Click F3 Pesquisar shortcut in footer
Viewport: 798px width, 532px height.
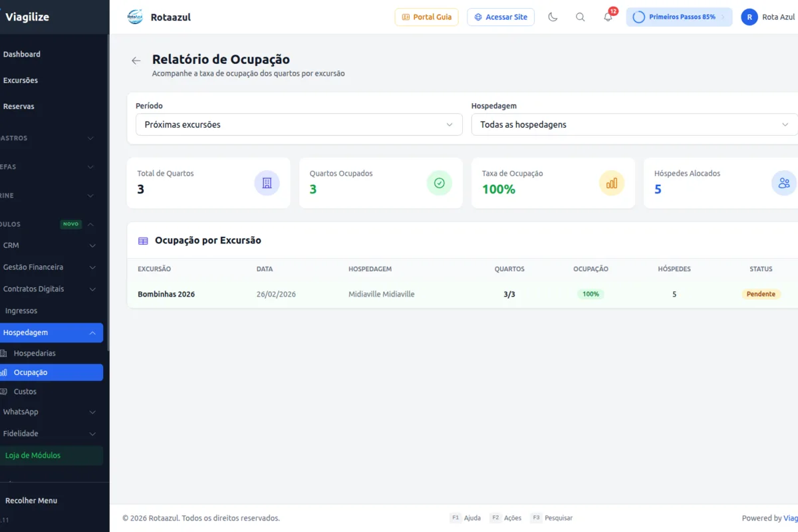(551, 518)
